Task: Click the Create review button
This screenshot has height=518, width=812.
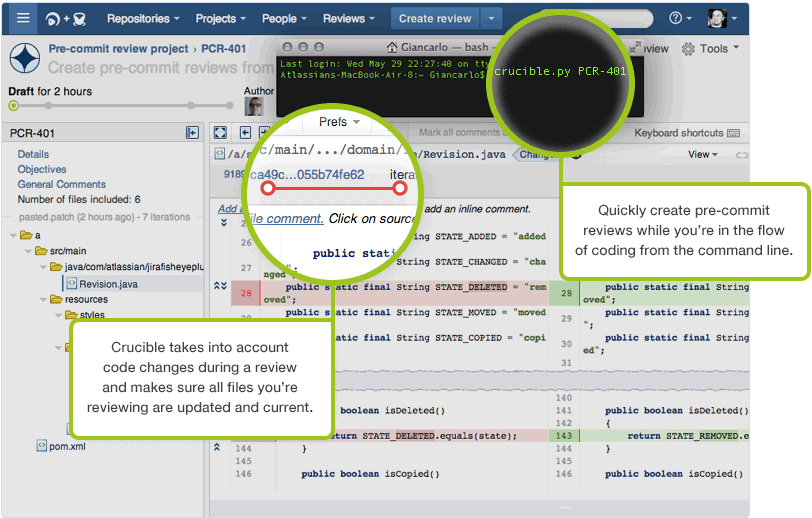Action: coord(434,18)
